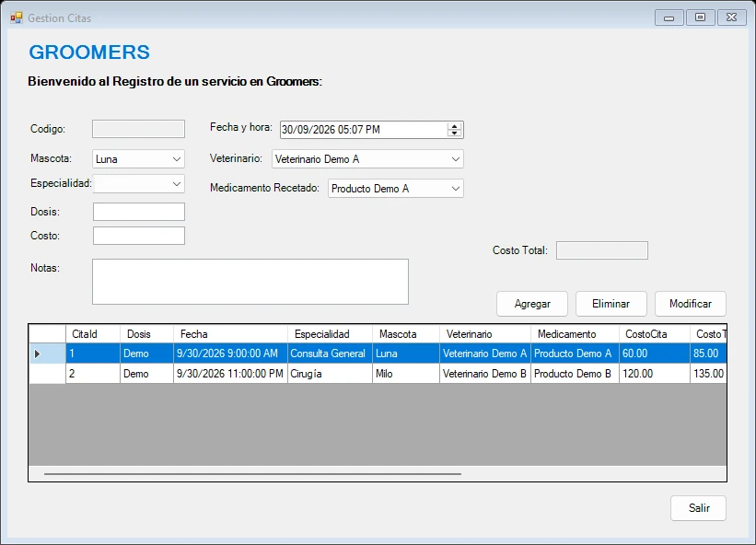The height and width of the screenshot is (545, 756).
Task: Click the Veterinario Demo B cell
Action: [x=485, y=374]
